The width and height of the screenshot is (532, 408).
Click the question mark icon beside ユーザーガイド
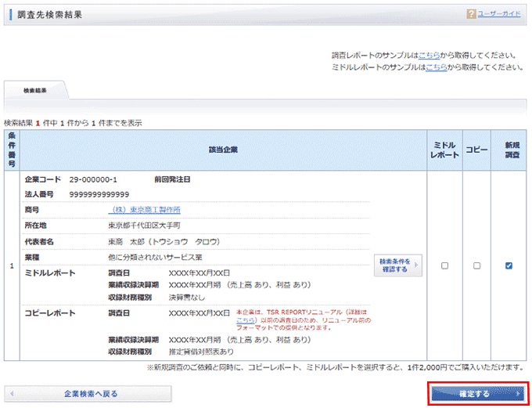click(x=471, y=14)
